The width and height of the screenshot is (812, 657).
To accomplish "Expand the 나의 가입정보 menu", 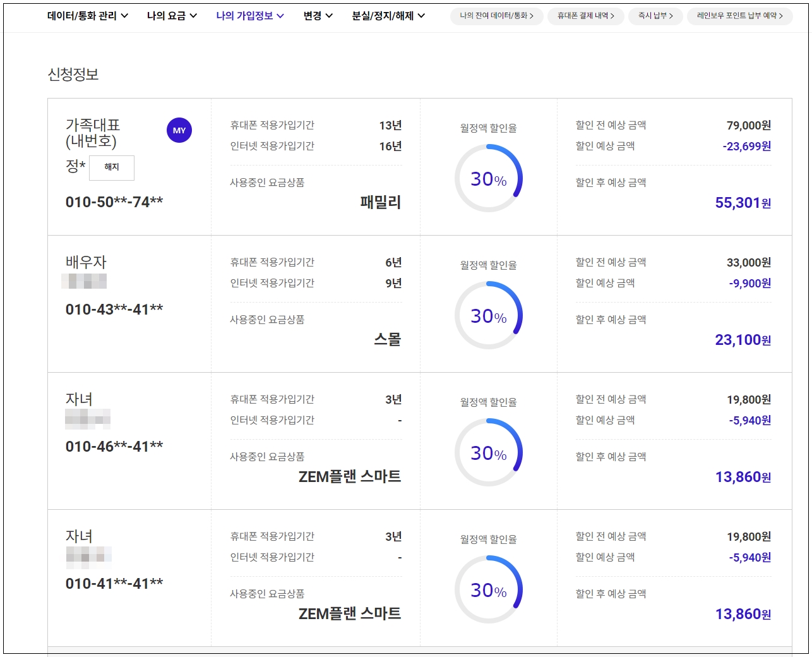I will (x=250, y=16).
